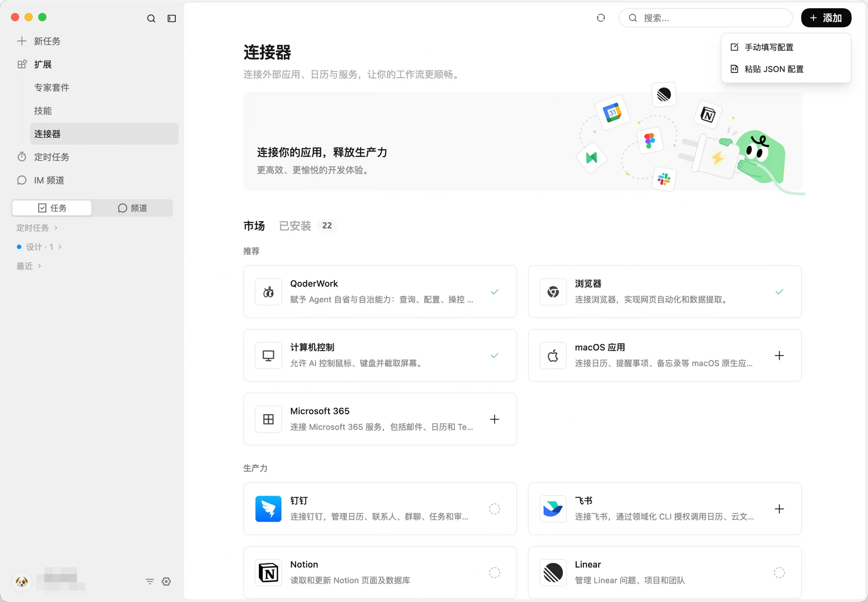Screen dimensions: 868x602
Task: Click installed checkmark on 浏览器 card
Action: 779,292
